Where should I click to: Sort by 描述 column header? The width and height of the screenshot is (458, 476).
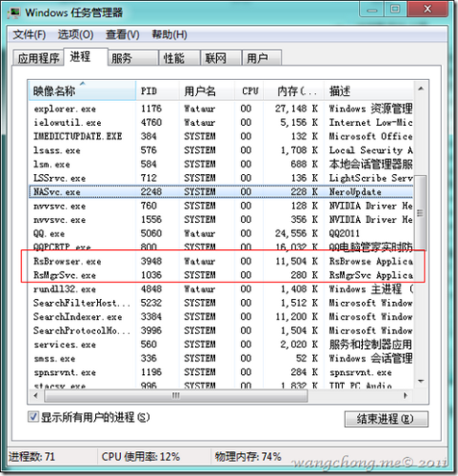(x=368, y=91)
